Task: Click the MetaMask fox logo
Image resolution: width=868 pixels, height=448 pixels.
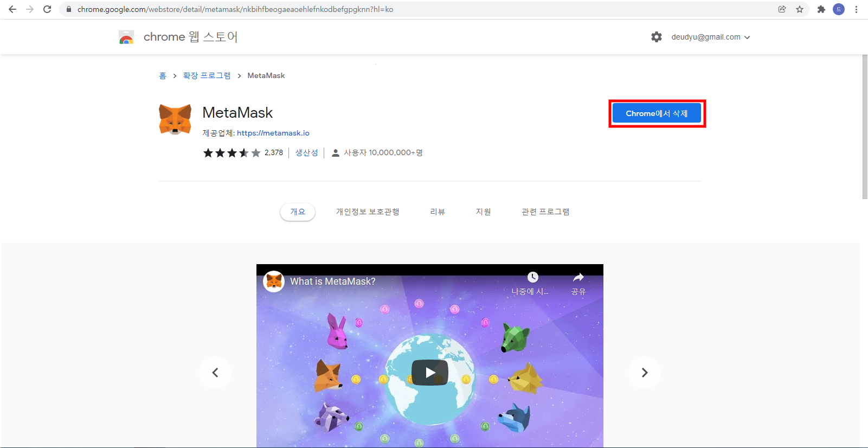Action: pyautogui.click(x=175, y=119)
